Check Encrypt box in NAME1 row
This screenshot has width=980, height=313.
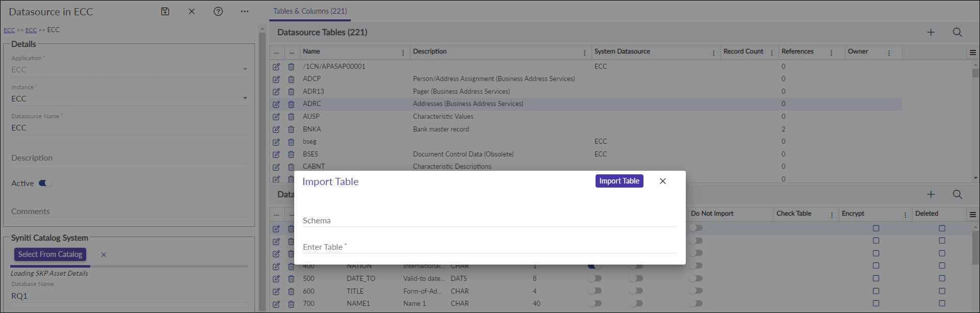tap(876, 303)
